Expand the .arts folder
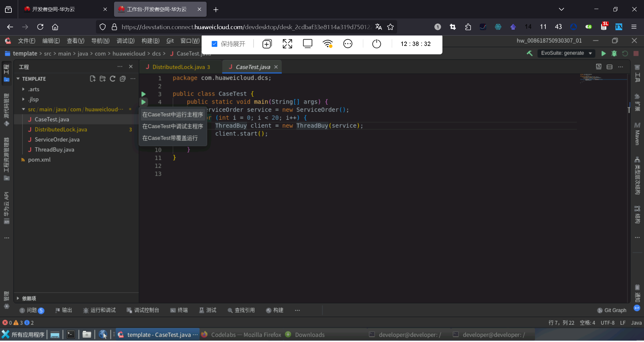 click(x=23, y=89)
